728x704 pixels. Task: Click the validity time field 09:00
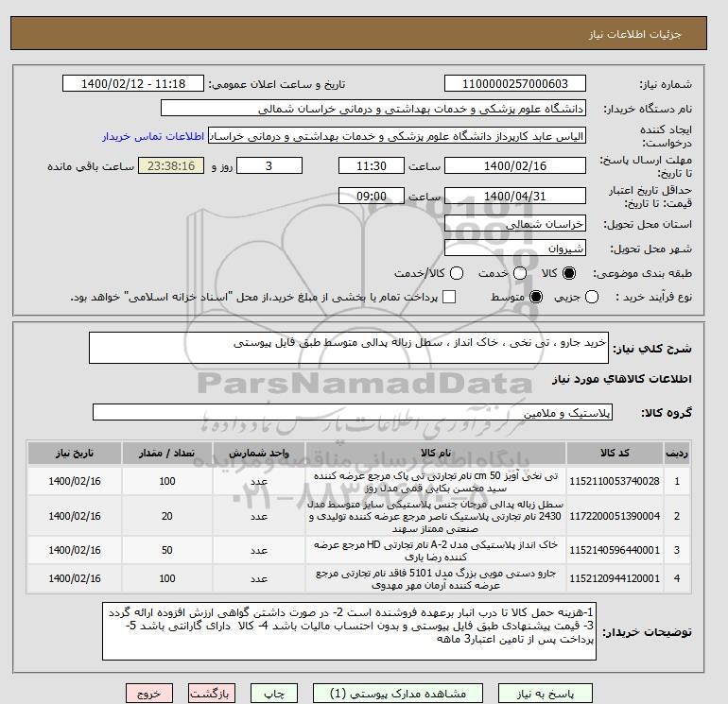(372, 196)
